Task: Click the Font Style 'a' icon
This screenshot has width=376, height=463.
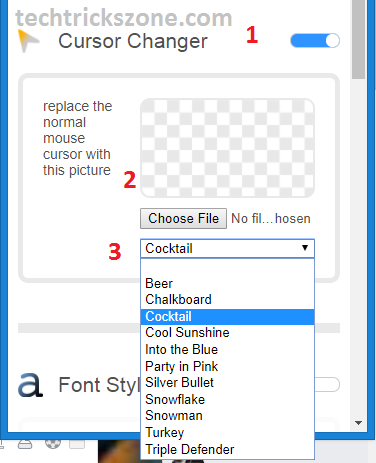Action: pyautogui.click(x=30, y=385)
